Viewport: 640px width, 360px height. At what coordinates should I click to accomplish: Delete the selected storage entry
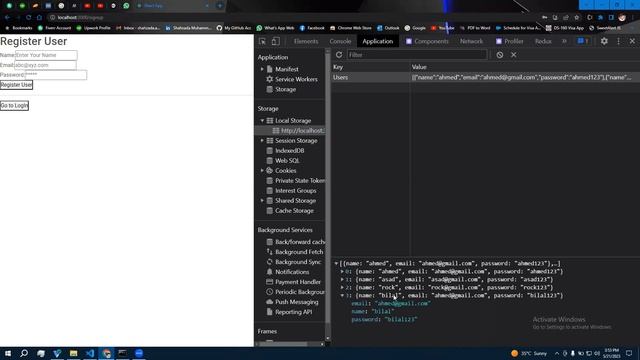513,55
